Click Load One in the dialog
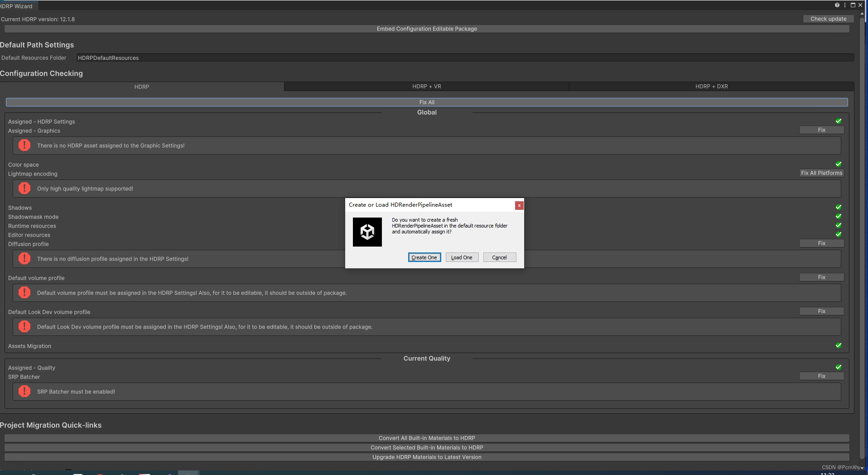Image resolution: width=868 pixels, height=475 pixels. 462,257
